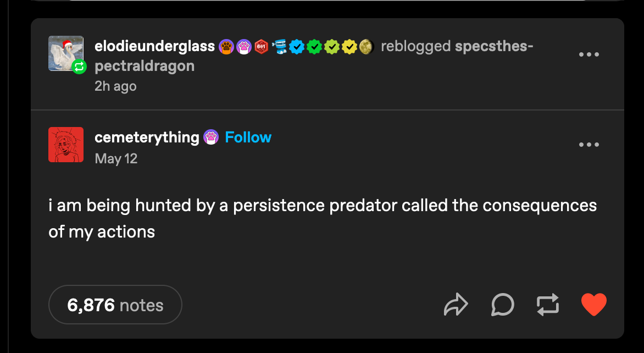Click elodieunderglass's avatar thumbnail
This screenshot has height=353, width=644.
point(65,53)
